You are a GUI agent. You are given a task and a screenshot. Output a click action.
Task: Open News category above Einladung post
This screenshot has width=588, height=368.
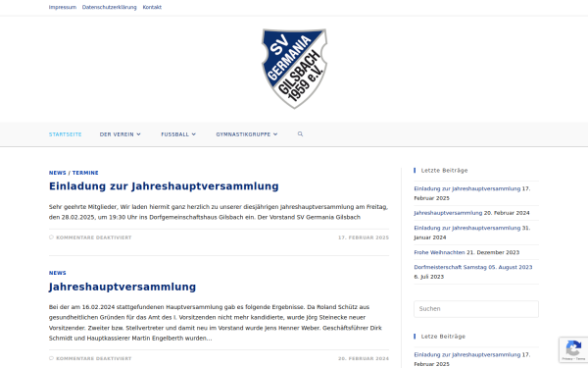58,173
